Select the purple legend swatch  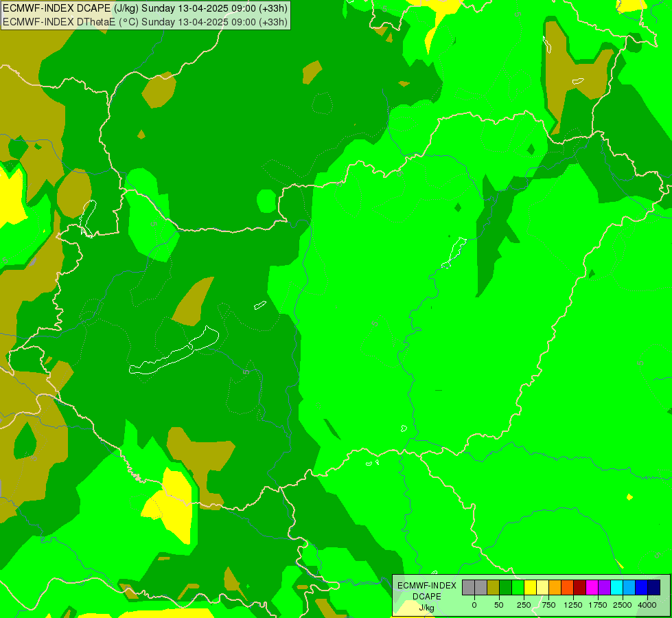tap(605, 588)
